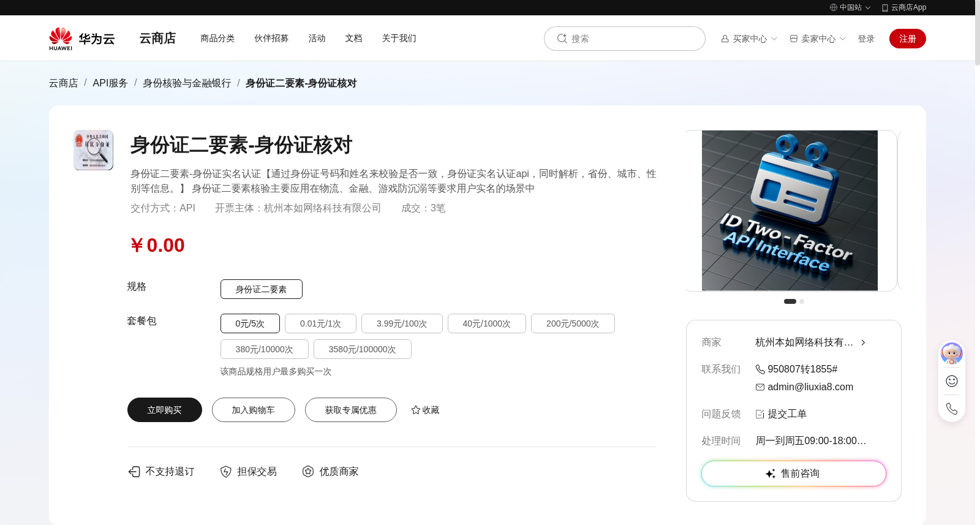Click inside the 搜索 search field
This screenshot has height=525, width=980.
tap(625, 39)
